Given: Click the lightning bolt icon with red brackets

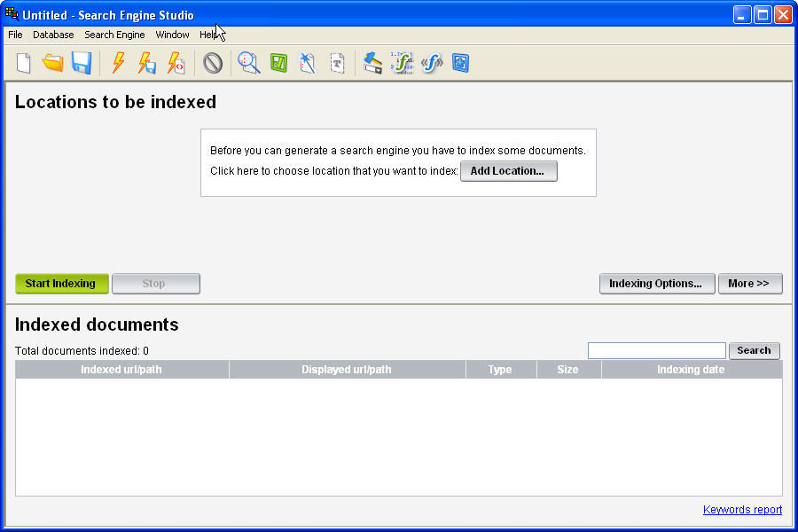Looking at the screenshot, I should tap(176, 62).
